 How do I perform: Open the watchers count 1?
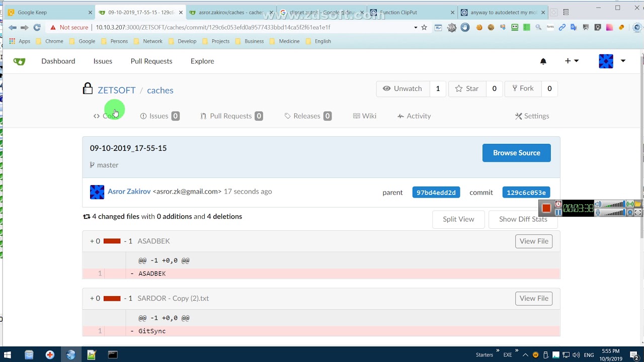(x=438, y=88)
